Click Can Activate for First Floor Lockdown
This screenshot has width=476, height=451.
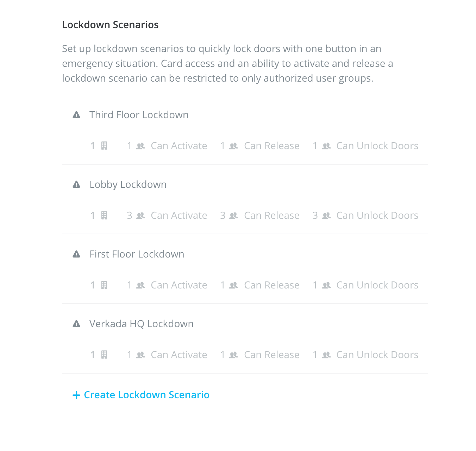coord(178,285)
